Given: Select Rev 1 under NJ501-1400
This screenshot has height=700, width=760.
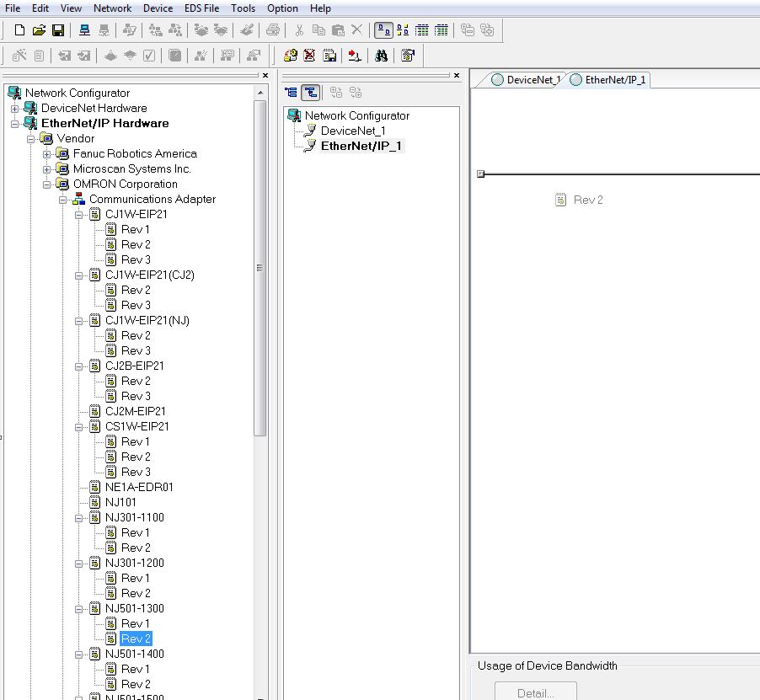Looking at the screenshot, I should pos(135,669).
